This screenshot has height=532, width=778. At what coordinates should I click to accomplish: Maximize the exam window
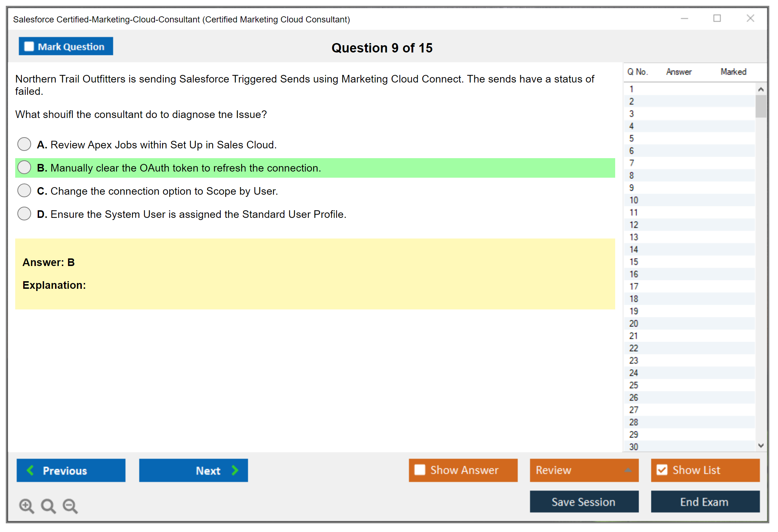pos(717,18)
